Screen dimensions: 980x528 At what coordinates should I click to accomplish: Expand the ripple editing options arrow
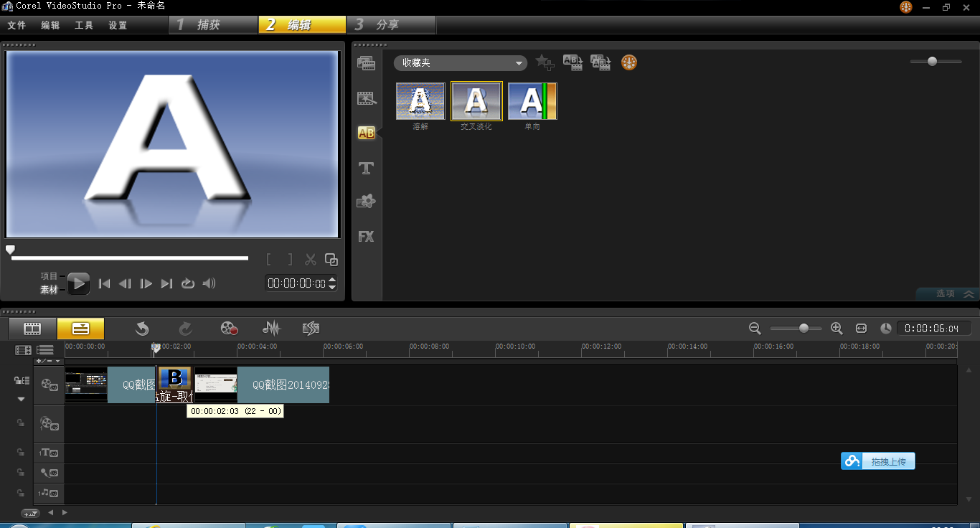(x=21, y=398)
